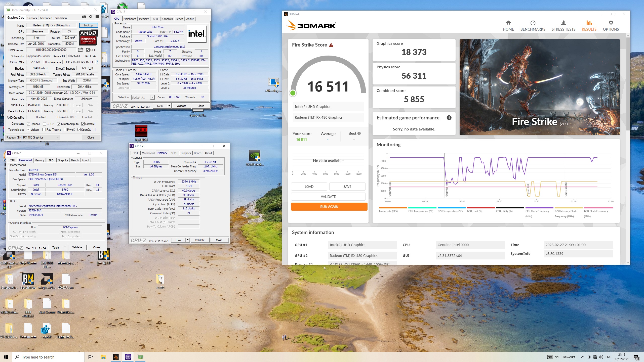Click the Frame rate (FPS) legend color bar
Screen dimensions: 644x362
(x=393, y=208)
